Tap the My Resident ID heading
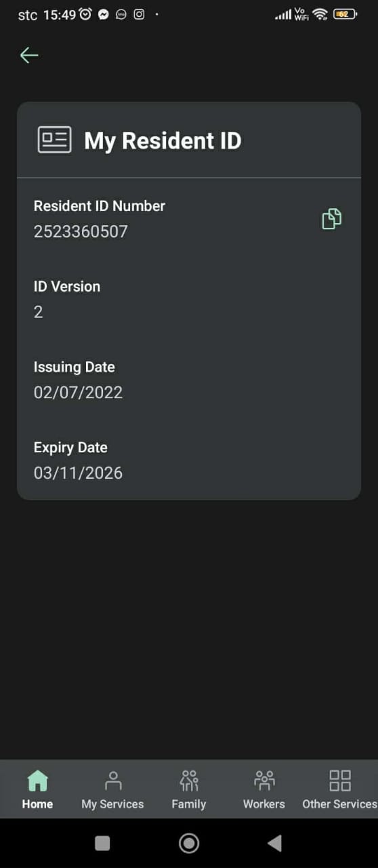 (x=163, y=141)
